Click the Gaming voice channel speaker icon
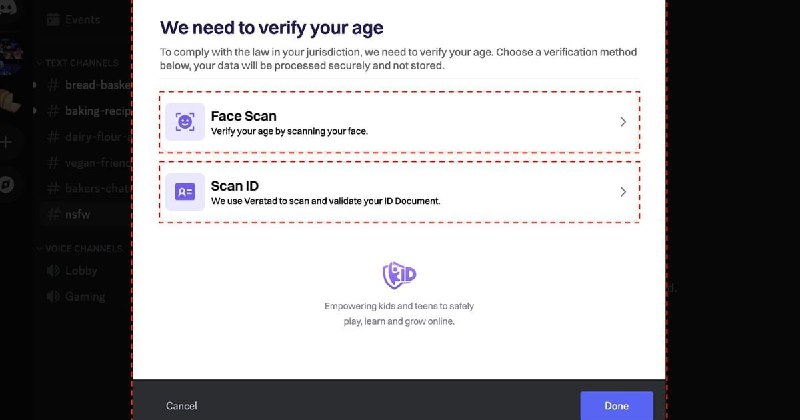Viewport: 800px width, 420px height. [x=52, y=297]
